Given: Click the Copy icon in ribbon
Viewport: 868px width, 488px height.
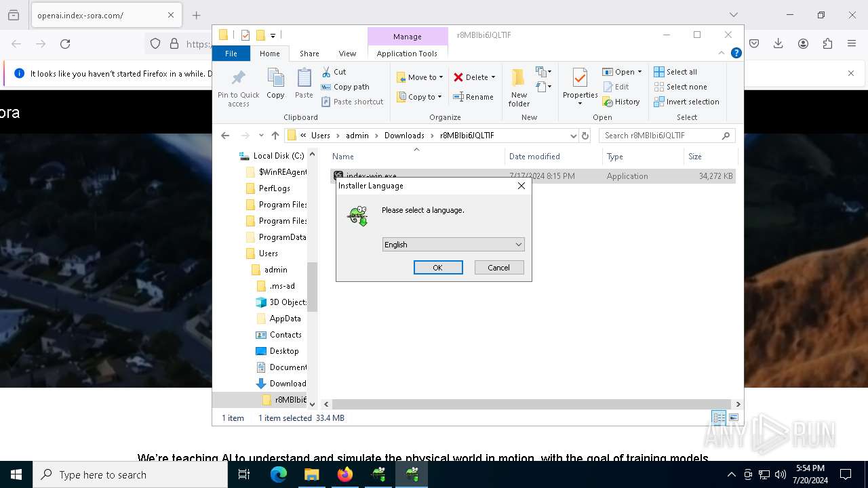Looking at the screenshot, I should tap(275, 83).
